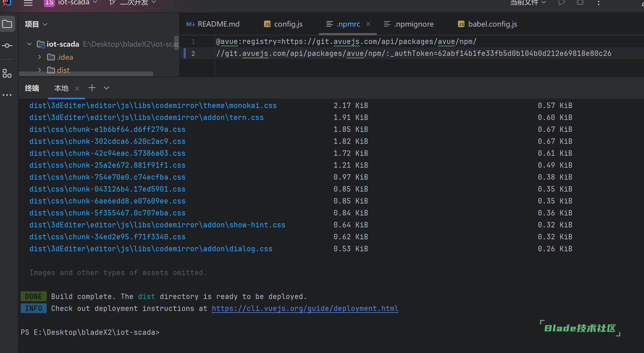Click the project tree horizontal scrollbar
Screen dimensions: 644x353
click(86, 74)
